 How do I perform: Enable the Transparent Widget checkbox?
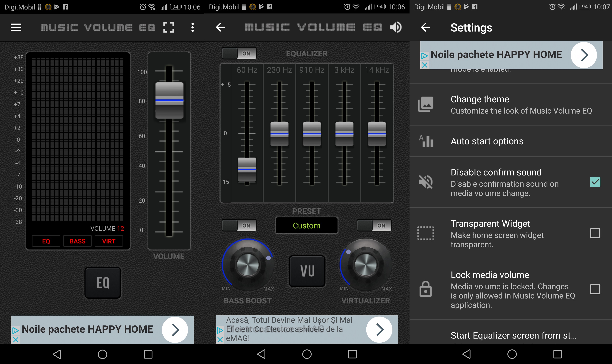click(595, 233)
